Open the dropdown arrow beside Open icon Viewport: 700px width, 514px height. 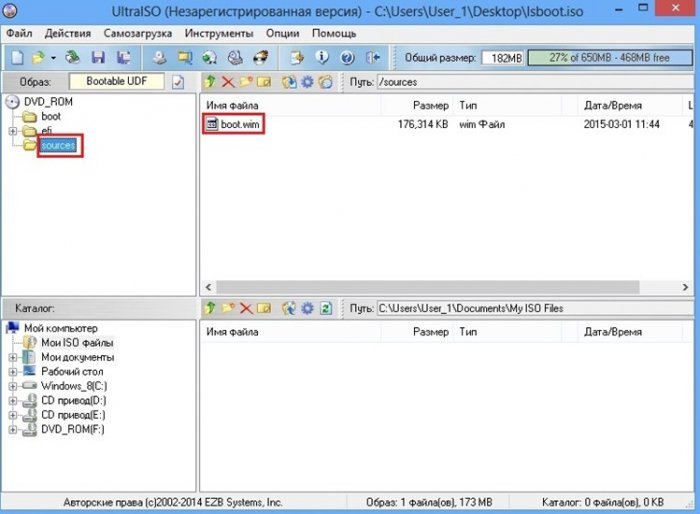click(x=53, y=58)
